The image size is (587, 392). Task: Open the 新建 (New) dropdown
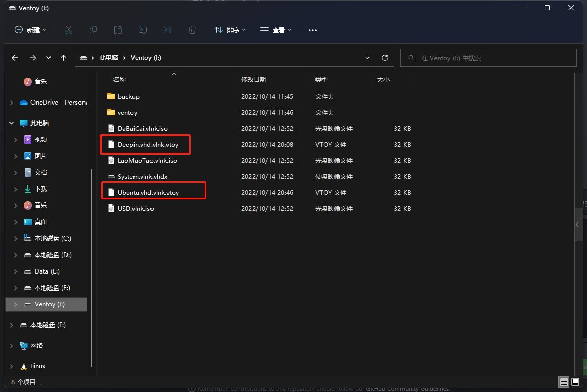point(30,30)
